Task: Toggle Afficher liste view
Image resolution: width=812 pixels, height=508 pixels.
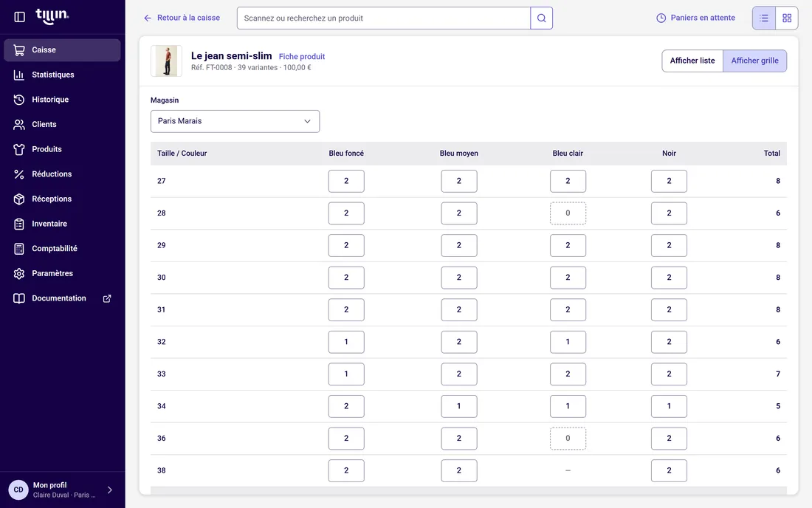Action: tap(692, 61)
